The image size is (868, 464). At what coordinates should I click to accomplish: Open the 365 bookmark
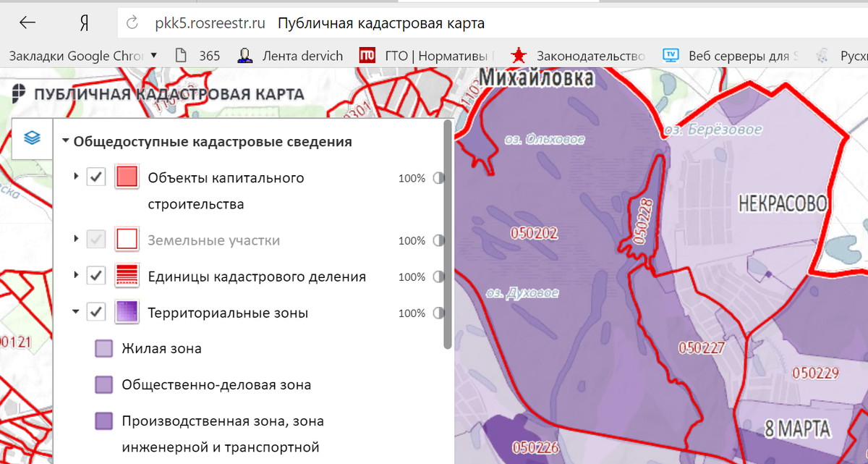(x=198, y=56)
